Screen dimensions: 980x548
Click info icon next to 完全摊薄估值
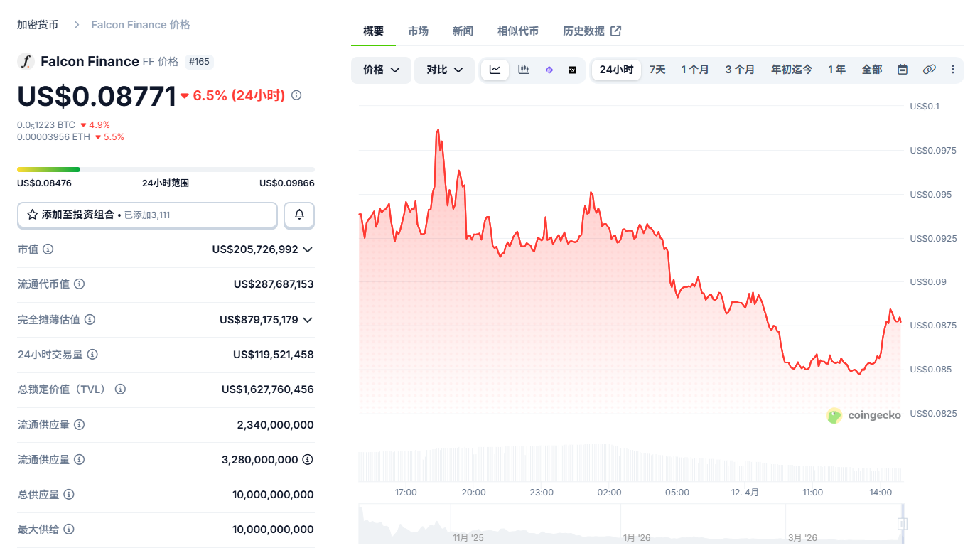pos(90,320)
